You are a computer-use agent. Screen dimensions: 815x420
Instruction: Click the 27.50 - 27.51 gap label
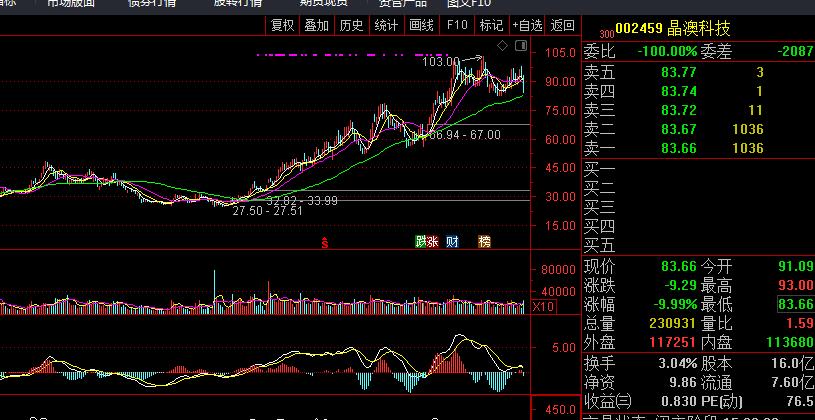coord(267,211)
